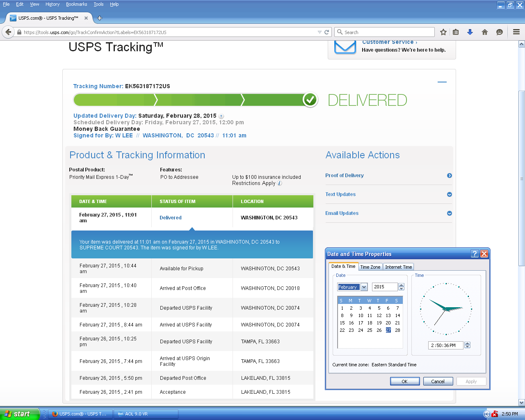Click the taskbar clock showing 2:50 PM
The width and height of the screenshot is (525, 420).
(510, 414)
